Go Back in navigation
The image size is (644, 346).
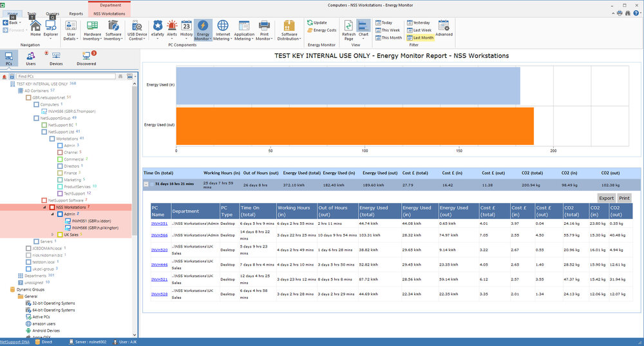point(10,23)
